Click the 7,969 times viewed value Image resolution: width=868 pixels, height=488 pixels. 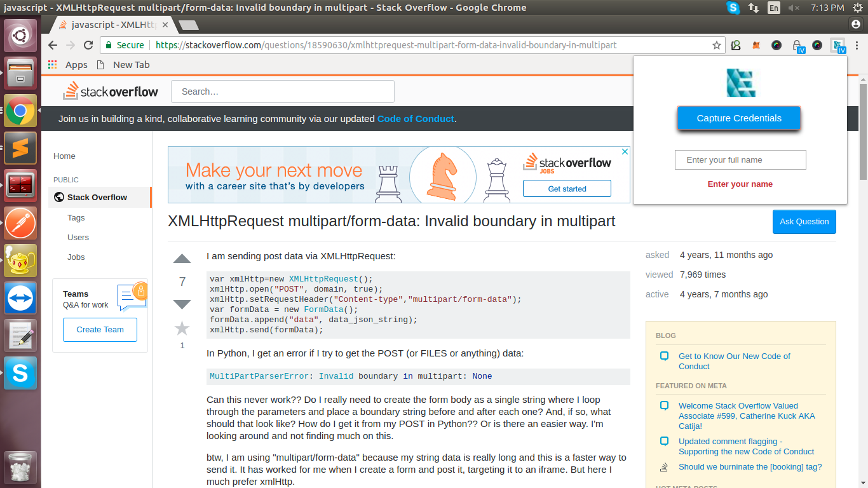click(703, 274)
